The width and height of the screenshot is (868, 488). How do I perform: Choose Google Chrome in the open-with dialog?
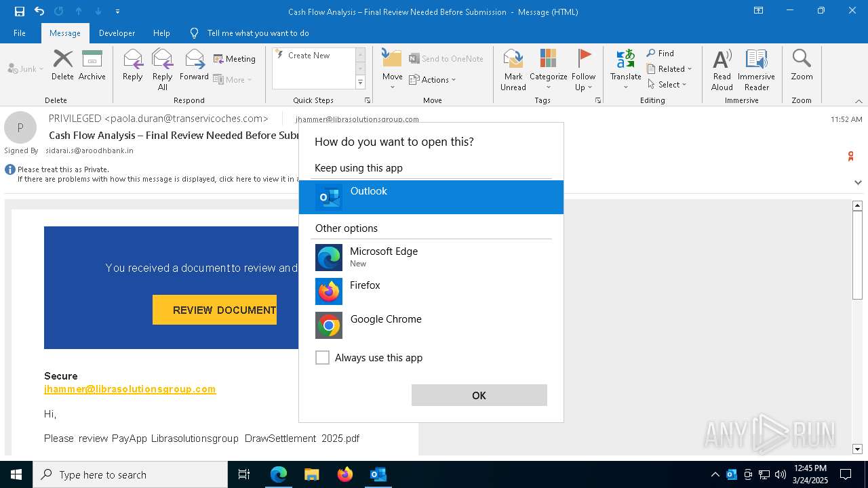431,325
